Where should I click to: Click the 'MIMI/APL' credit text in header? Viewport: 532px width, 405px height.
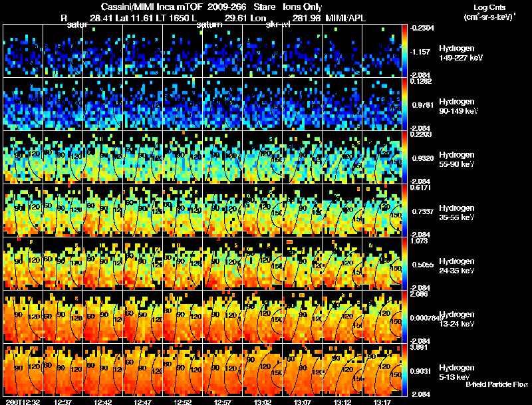[346, 19]
